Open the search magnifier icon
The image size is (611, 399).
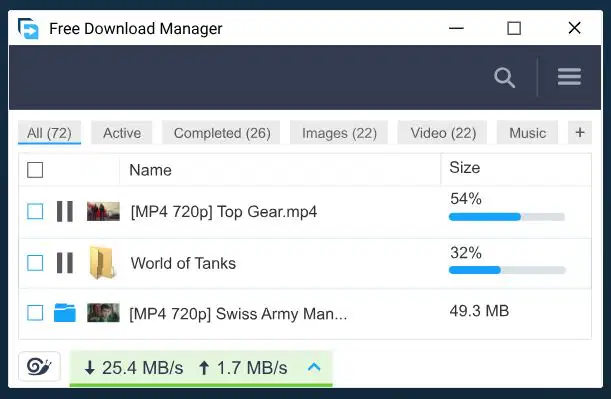(505, 78)
